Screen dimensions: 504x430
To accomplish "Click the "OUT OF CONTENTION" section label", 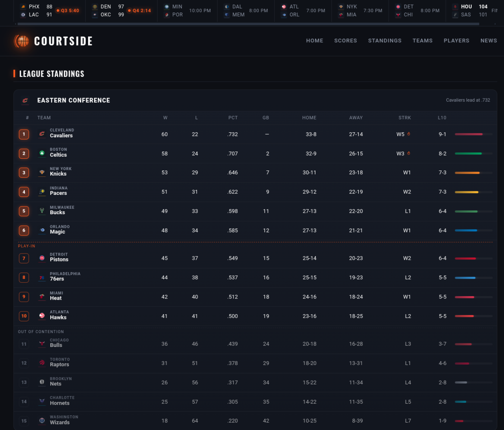I will [x=41, y=332].
